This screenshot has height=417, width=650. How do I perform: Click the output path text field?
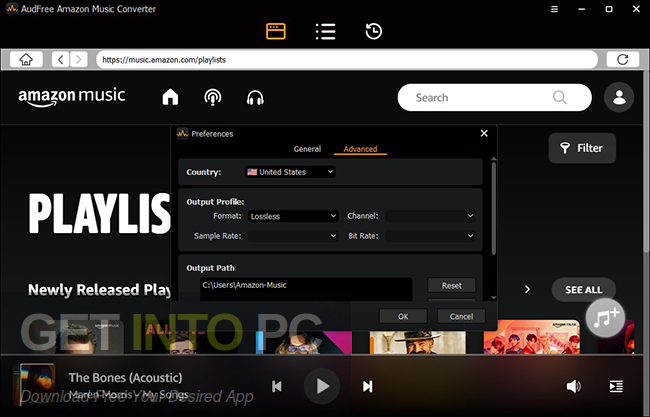pyautogui.click(x=306, y=289)
